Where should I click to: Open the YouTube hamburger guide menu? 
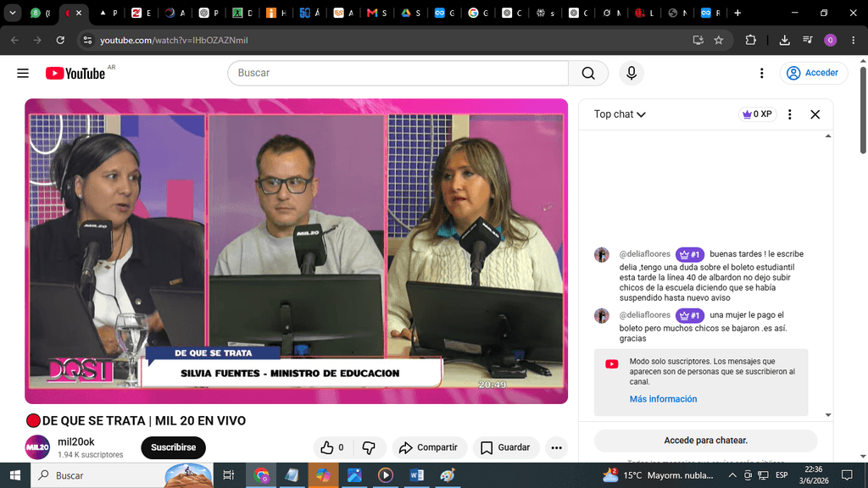(x=23, y=73)
